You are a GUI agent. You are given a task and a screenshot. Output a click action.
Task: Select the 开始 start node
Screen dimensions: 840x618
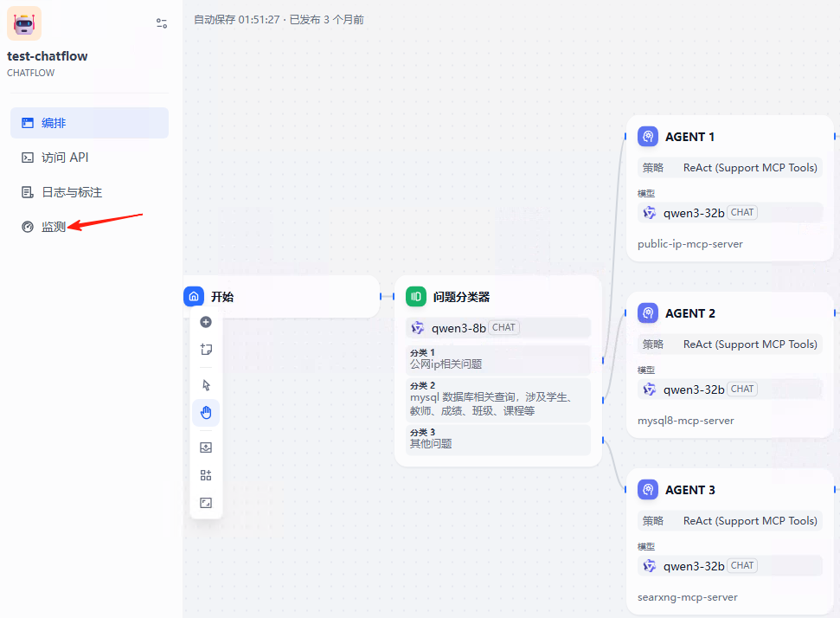281,296
